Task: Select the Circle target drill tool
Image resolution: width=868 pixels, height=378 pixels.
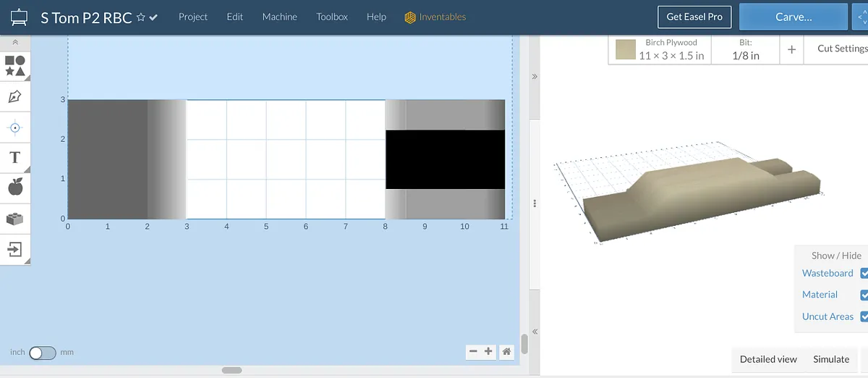Action: click(x=15, y=128)
